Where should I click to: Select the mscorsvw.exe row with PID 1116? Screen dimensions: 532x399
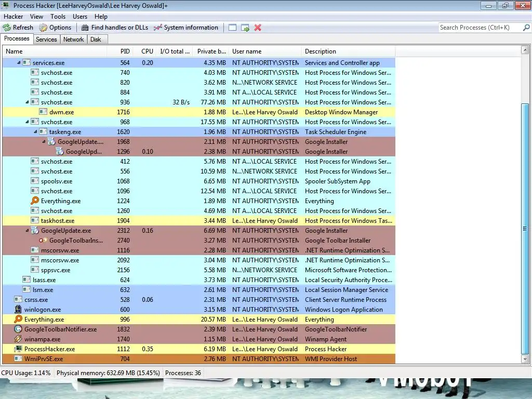point(199,250)
